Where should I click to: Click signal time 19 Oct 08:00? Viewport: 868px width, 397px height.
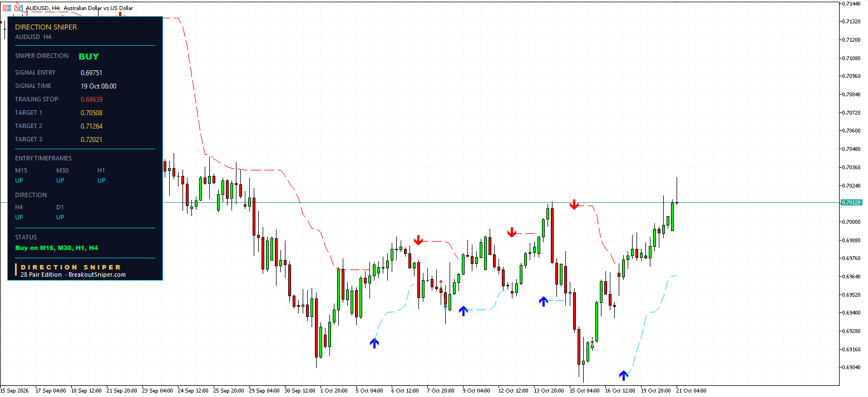pyautogui.click(x=98, y=86)
